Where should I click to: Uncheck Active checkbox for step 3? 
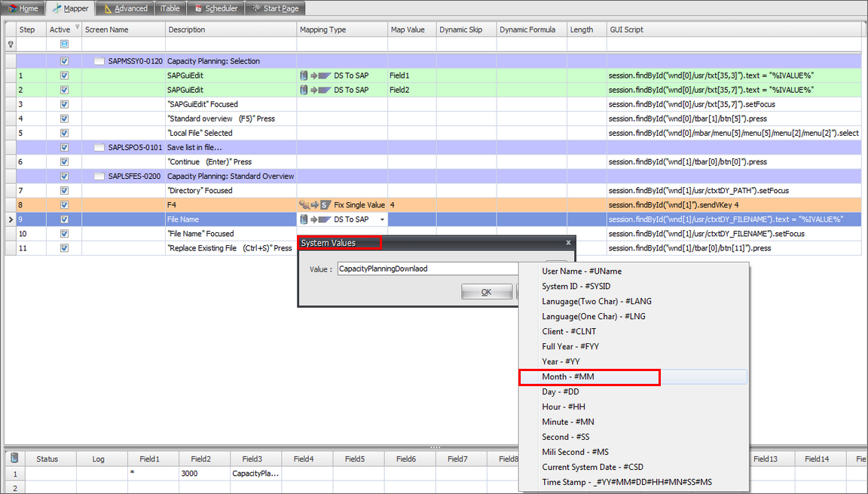[64, 104]
